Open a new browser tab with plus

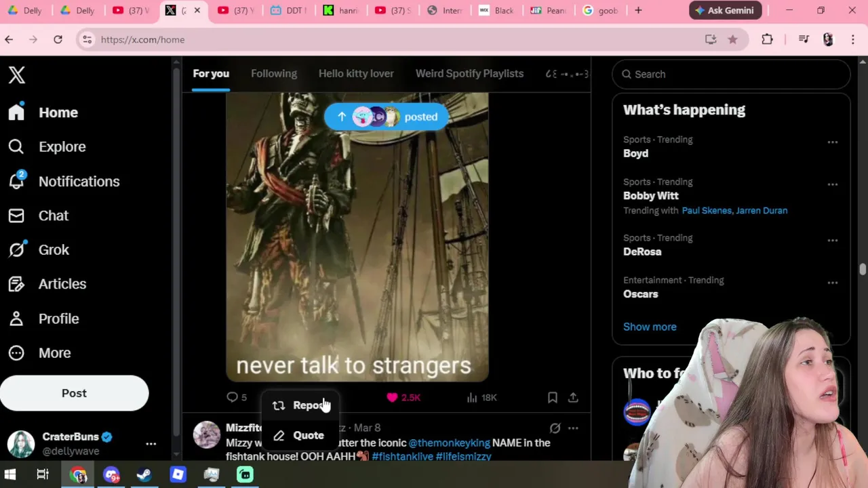point(638,10)
